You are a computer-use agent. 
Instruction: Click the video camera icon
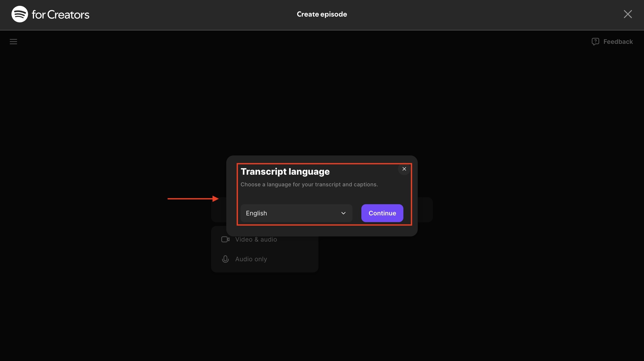tap(225, 239)
